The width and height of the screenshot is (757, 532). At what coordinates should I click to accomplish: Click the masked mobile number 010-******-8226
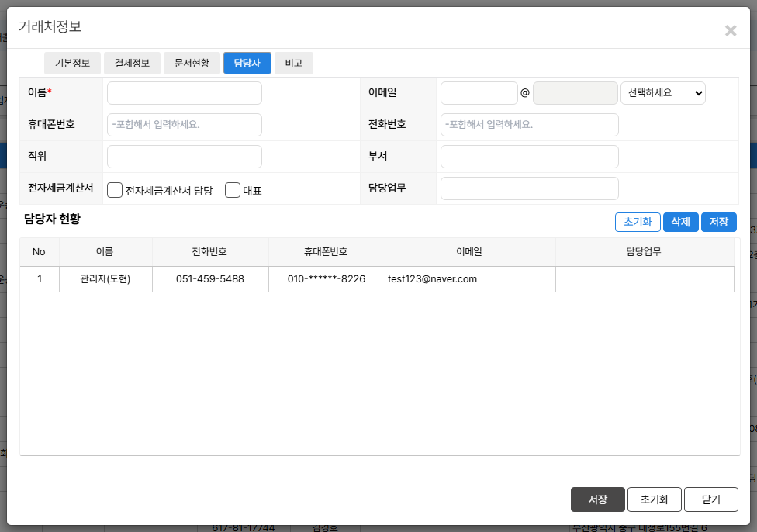coord(327,279)
